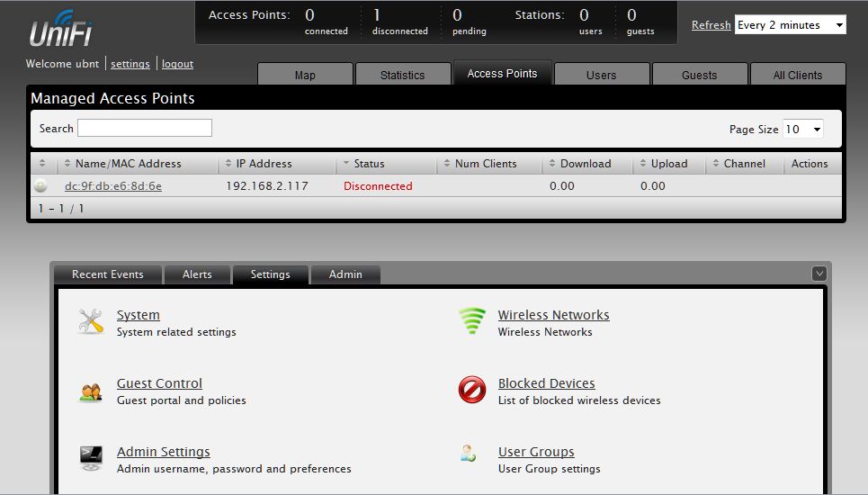The image size is (868, 495).
Task: Open the User Groups link
Action: [536, 452]
